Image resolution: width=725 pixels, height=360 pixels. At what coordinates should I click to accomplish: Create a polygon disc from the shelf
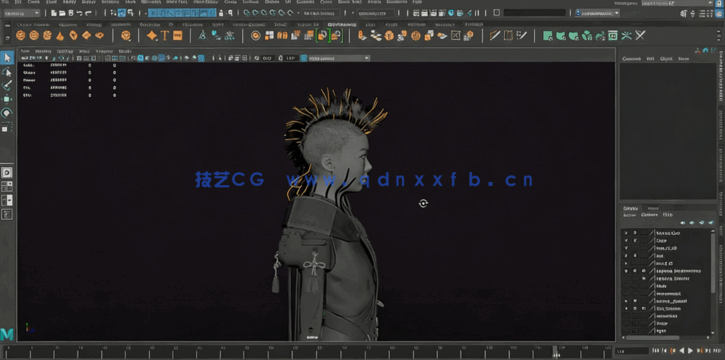coord(99,35)
